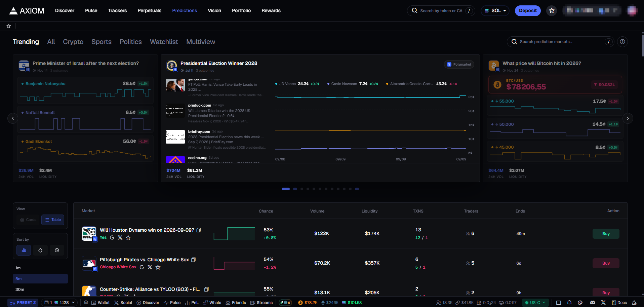Go to previous featured market carousel
Screen dimensions: 644x307
pos(13,118)
